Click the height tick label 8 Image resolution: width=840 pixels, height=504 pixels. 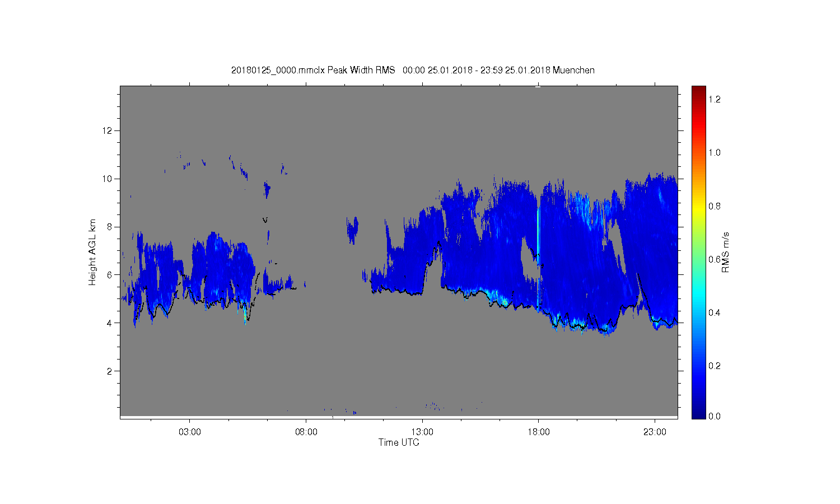click(x=110, y=227)
